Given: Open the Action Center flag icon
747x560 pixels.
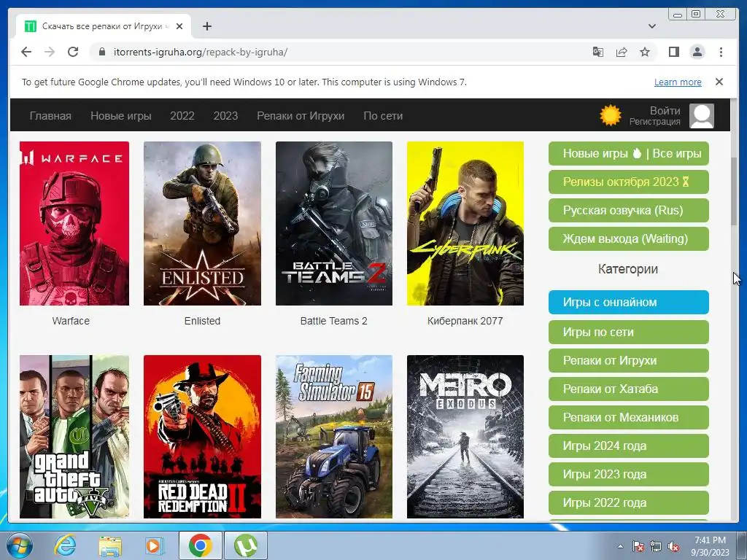Looking at the screenshot, I should pyautogui.click(x=638, y=546).
